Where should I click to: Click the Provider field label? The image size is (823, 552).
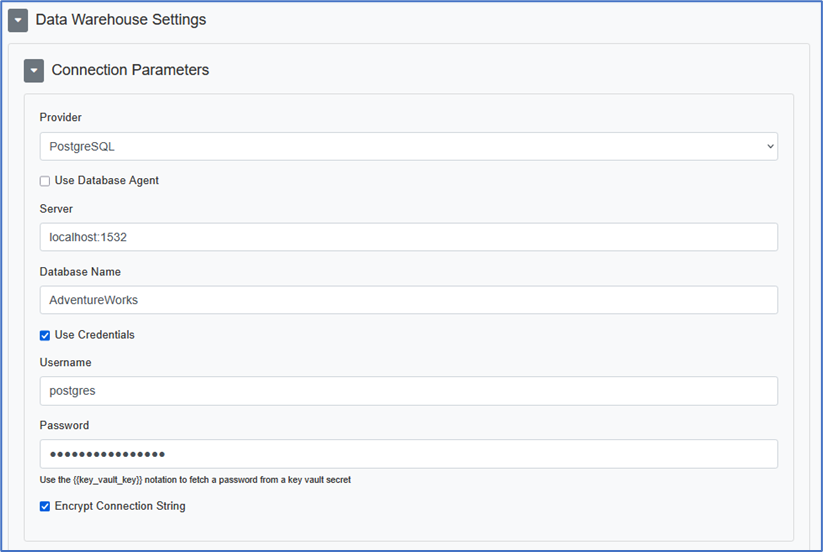click(x=61, y=118)
